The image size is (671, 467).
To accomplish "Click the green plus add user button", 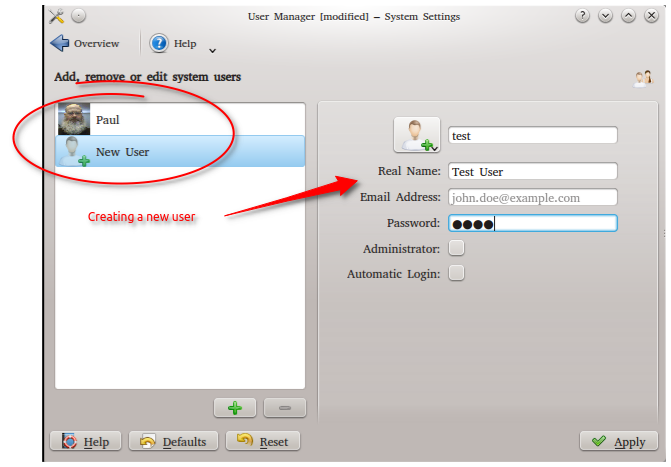I will click(235, 408).
